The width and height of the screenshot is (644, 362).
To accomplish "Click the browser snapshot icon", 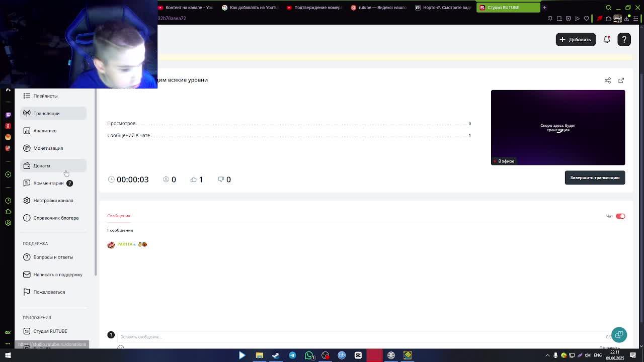I will [559, 19].
